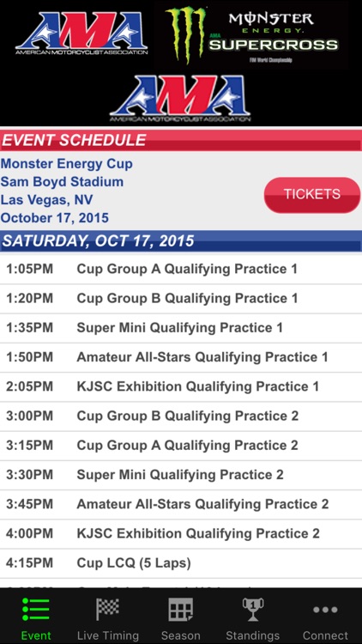362x644 pixels.
Task: View Standings trophy icon
Action: click(x=253, y=609)
